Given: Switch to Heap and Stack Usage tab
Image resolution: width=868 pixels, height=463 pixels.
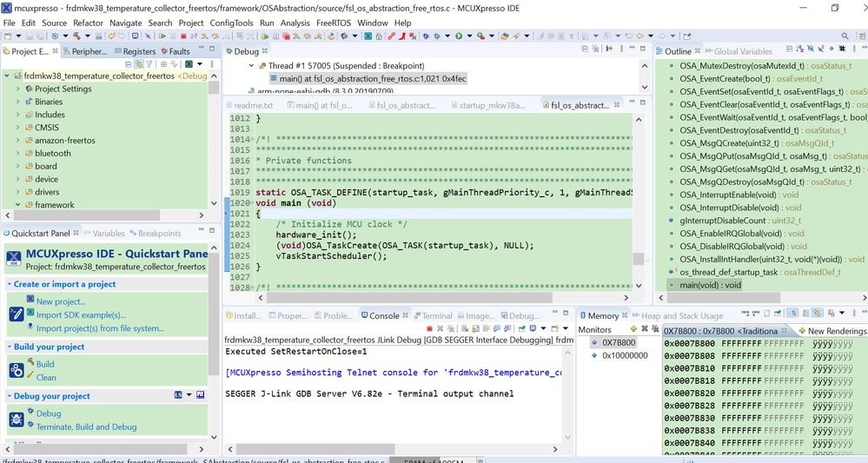Looking at the screenshot, I should (678, 316).
